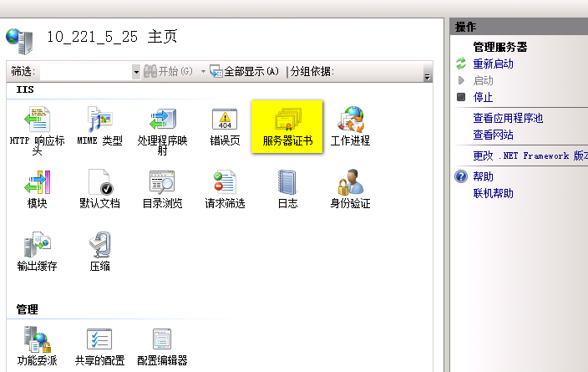Open the 身份验证 authentication icon

point(350,184)
